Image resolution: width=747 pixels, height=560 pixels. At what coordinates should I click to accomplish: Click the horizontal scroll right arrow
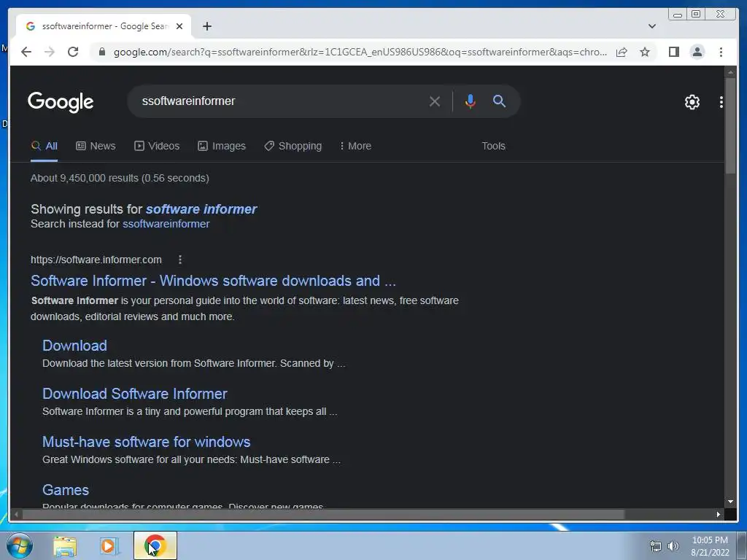coord(719,514)
